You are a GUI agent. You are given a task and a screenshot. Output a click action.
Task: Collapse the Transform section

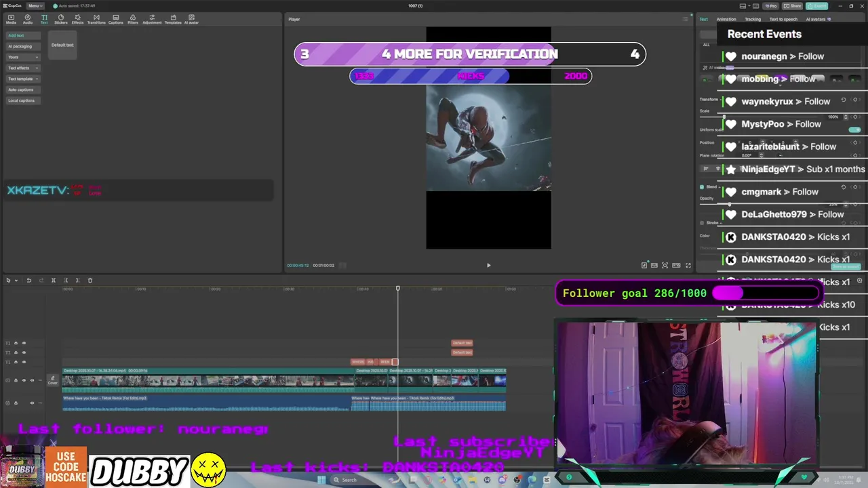(720, 100)
